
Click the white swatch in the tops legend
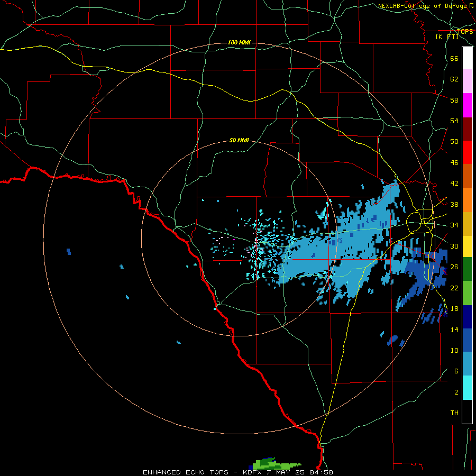(467, 58)
